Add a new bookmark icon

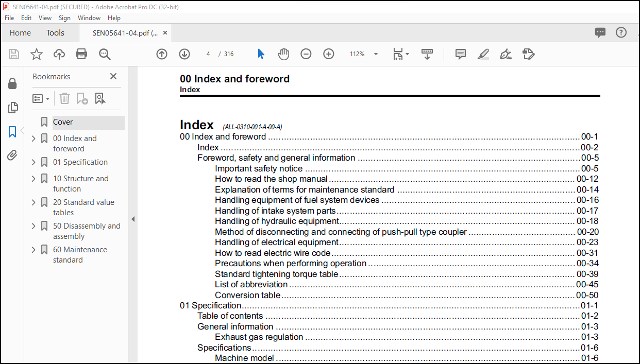coord(82,98)
